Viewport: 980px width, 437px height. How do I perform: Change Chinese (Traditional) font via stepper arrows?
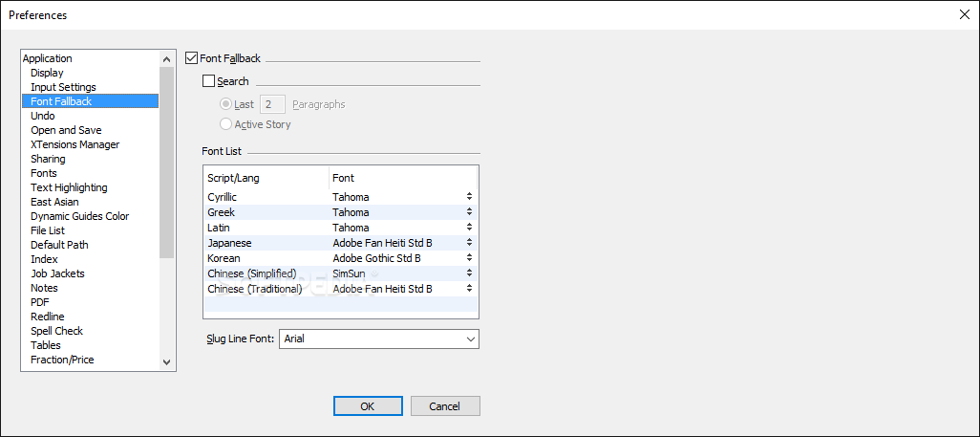pyautogui.click(x=469, y=289)
